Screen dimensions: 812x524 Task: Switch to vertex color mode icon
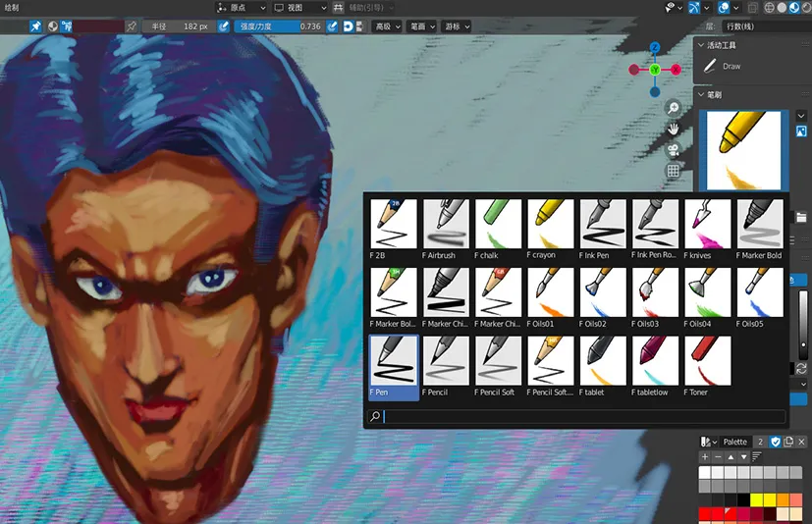(x=67, y=26)
